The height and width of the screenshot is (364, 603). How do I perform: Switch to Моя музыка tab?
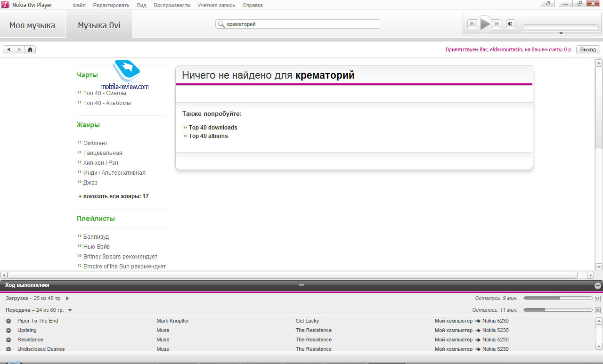point(33,25)
